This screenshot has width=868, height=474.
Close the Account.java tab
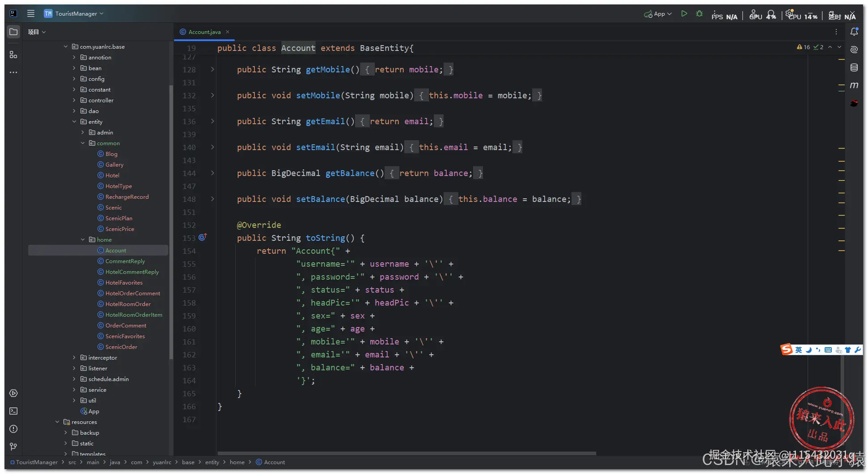[x=228, y=32]
